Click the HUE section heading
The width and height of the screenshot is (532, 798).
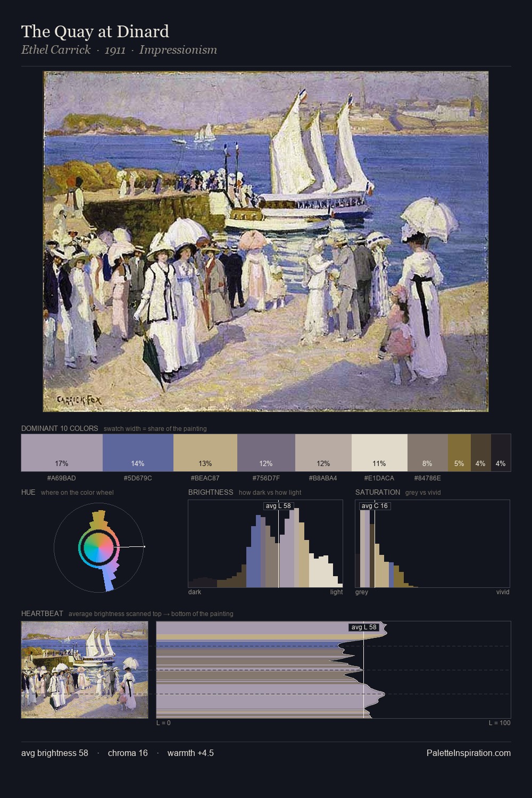click(28, 492)
